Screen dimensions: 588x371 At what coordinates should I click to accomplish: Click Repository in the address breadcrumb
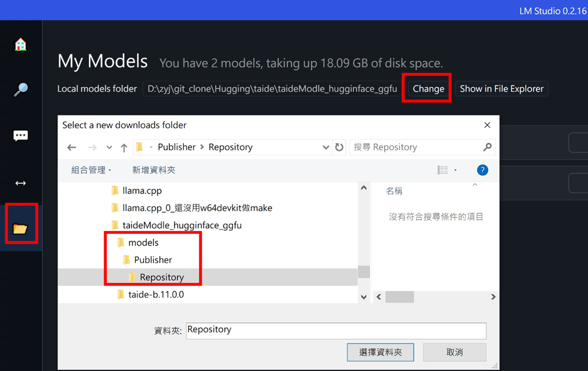(231, 147)
